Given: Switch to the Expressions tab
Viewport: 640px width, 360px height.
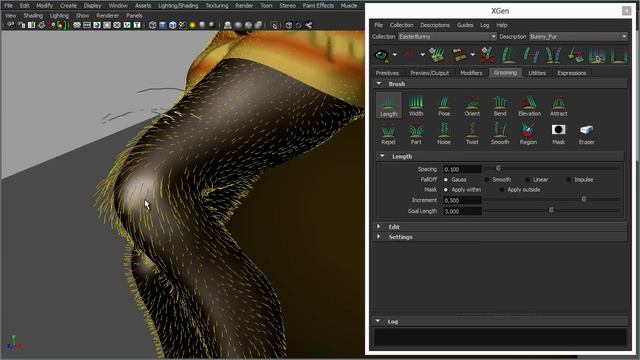Looking at the screenshot, I should tap(571, 73).
